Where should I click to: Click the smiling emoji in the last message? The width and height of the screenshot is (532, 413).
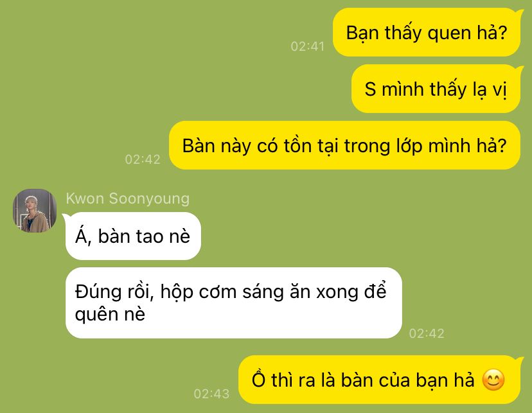tap(493, 380)
